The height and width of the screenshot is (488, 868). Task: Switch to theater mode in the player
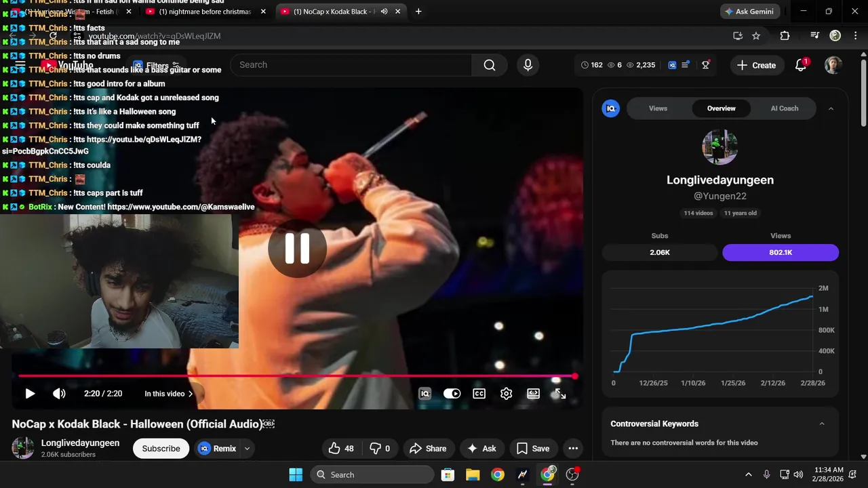pos(534,394)
